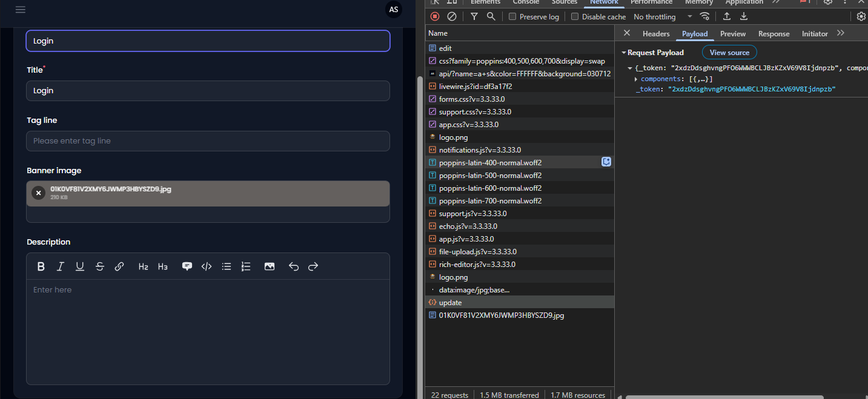Undo last edit in Description editor

click(x=294, y=266)
